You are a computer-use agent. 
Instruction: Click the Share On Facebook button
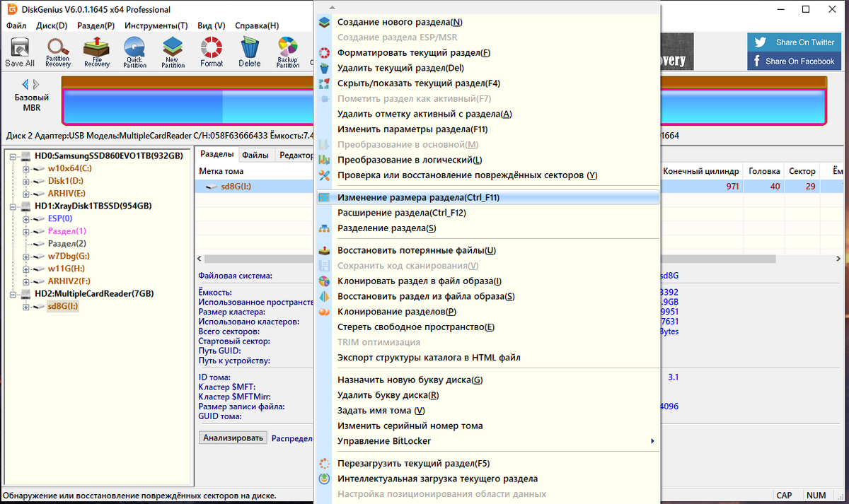point(794,61)
